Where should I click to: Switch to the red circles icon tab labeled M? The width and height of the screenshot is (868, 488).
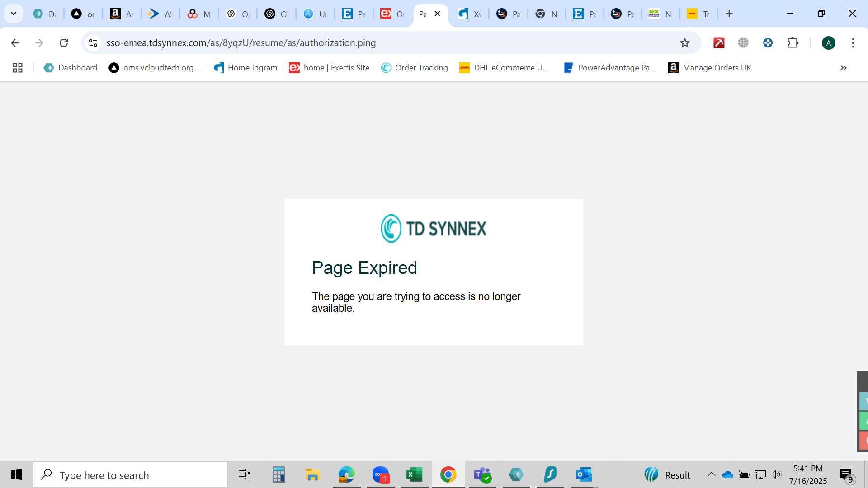[199, 14]
